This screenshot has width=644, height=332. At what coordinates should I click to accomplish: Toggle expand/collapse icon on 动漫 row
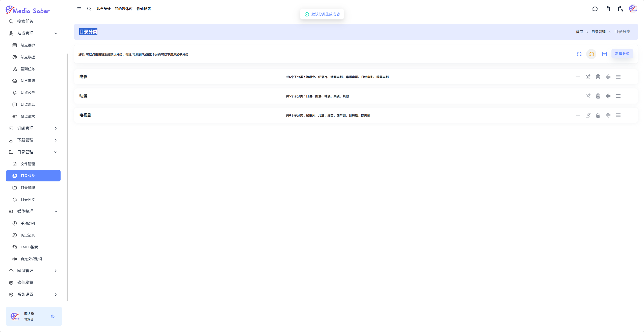coord(608,96)
